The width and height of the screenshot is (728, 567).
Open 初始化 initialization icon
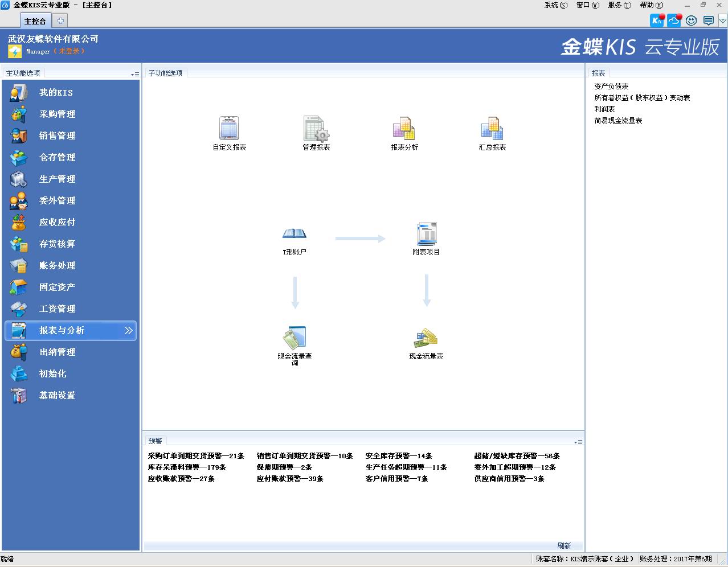[x=19, y=374]
